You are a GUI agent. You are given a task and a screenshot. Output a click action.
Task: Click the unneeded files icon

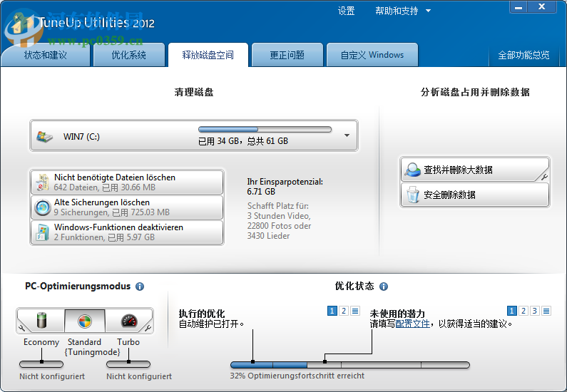tap(43, 182)
